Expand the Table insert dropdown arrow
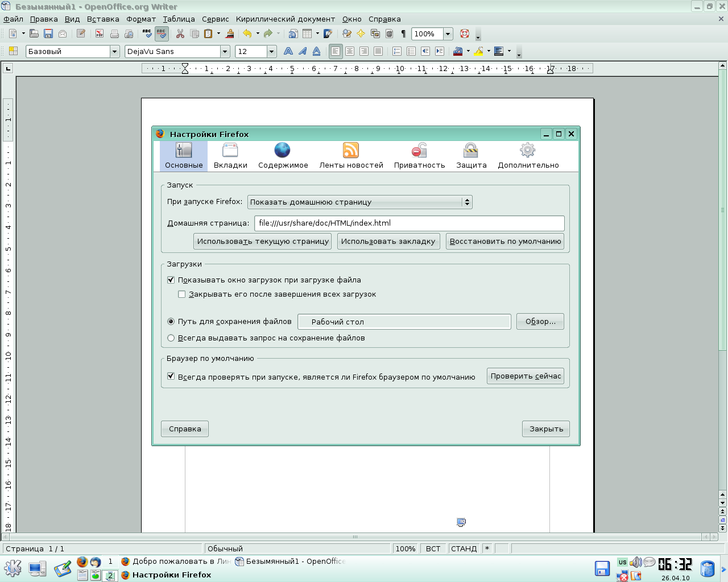 click(x=317, y=34)
